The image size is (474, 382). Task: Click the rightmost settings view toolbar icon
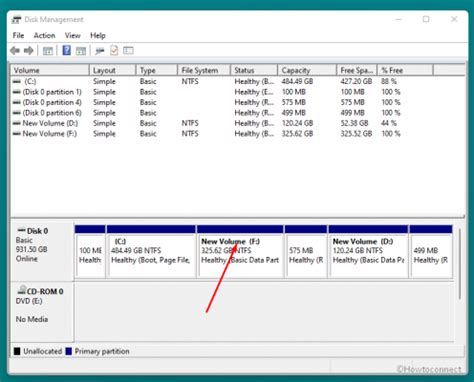[128, 51]
